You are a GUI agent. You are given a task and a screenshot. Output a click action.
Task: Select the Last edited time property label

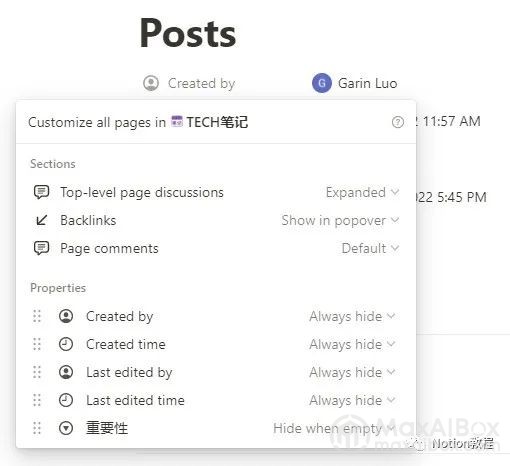(x=135, y=400)
